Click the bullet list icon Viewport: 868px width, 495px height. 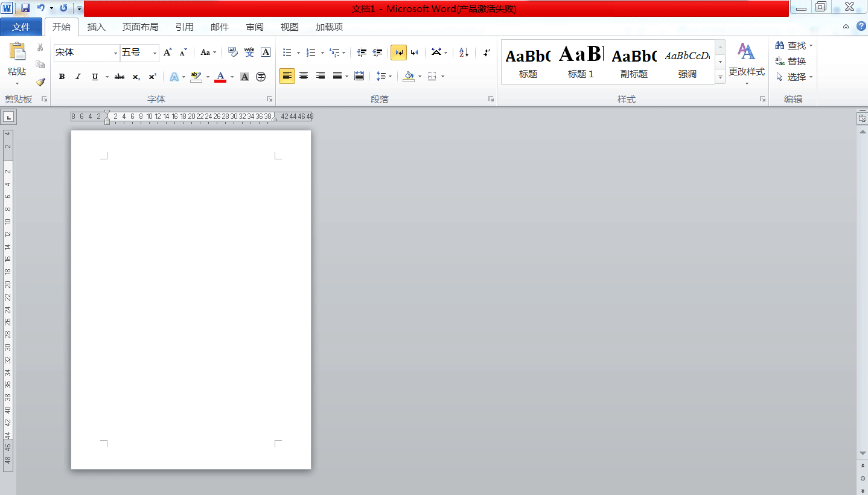click(287, 53)
